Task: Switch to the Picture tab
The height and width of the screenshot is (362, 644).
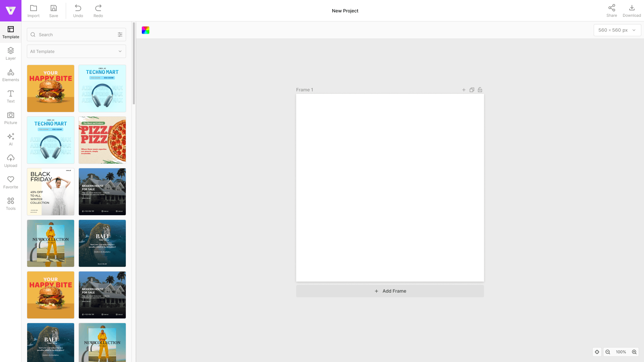Action: pos(10,118)
